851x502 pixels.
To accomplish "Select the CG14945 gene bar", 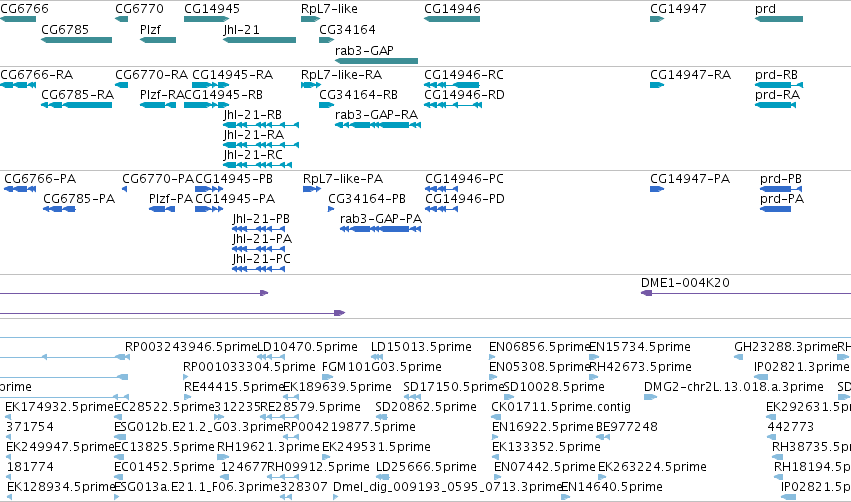I will [207, 19].
